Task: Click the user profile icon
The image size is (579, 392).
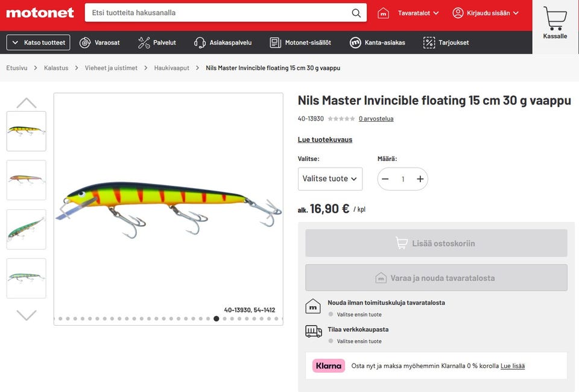Action: (x=458, y=13)
